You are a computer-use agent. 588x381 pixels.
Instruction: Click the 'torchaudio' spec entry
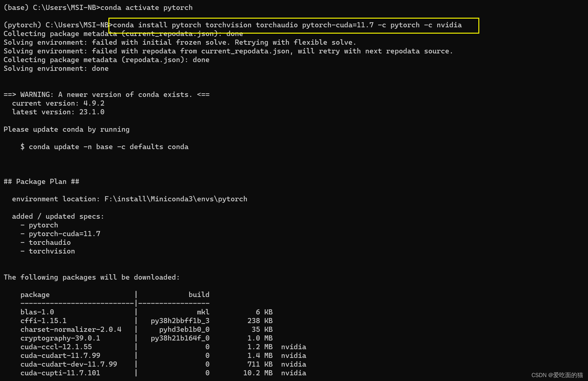pyautogui.click(x=50, y=243)
